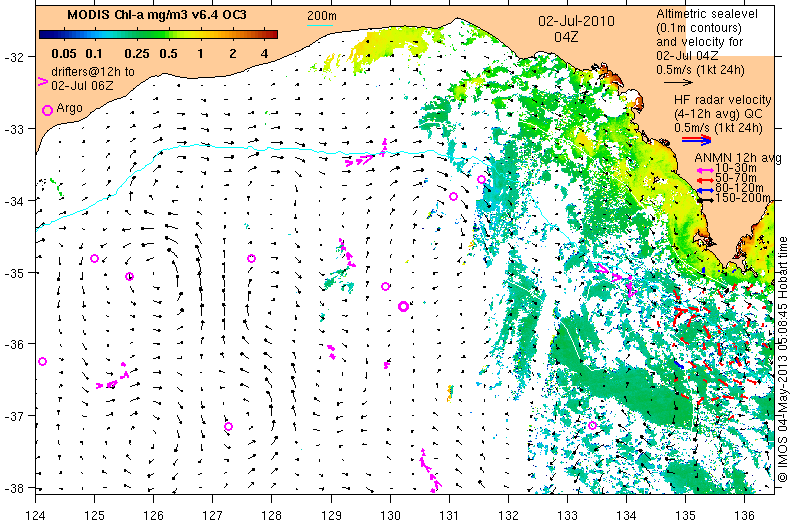Viewport: 800px width, 520px height.
Task: Click the Argo circle near 131.1E, 33.9S
Action: coord(453,196)
